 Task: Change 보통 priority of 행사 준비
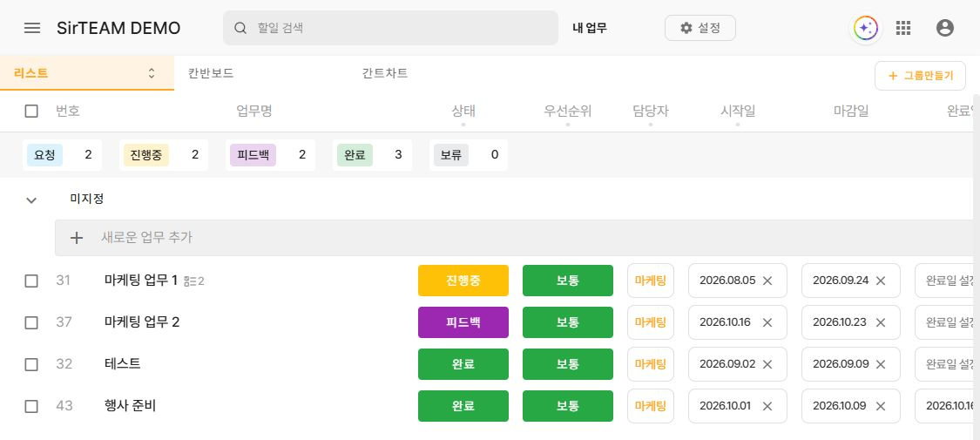[567, 406]
